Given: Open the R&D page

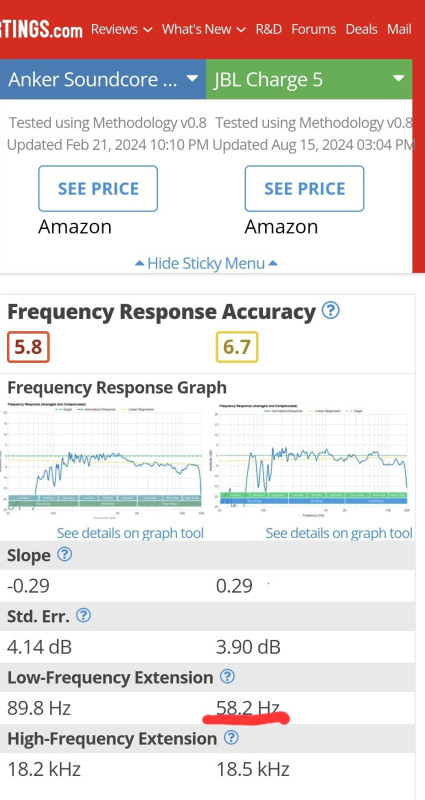Looking at the screenshot, I should tap(268, 29).
